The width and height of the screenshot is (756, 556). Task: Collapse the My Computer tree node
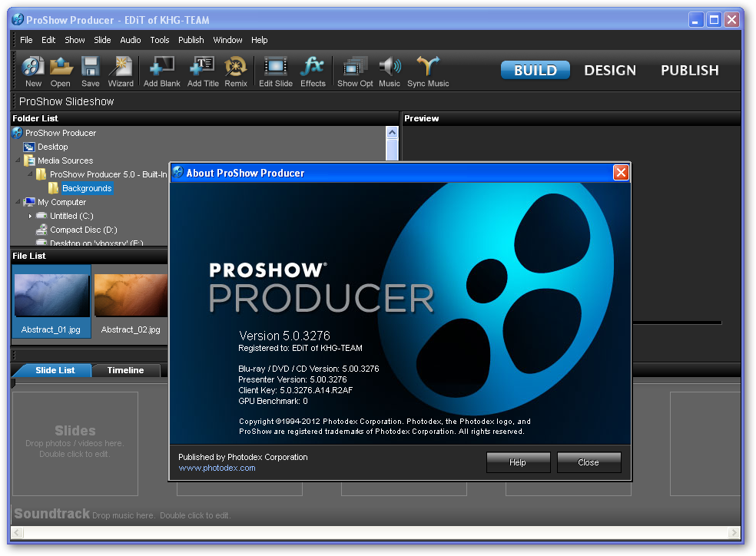[18, 201]
